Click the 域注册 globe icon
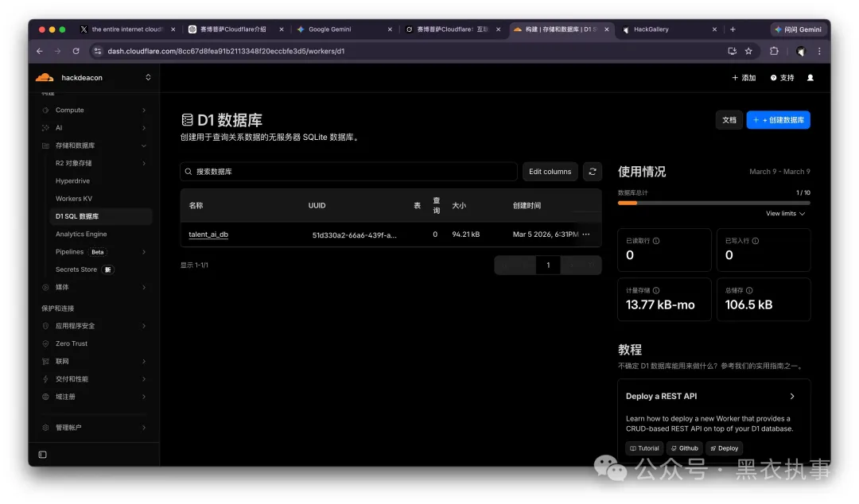 tap(45, 397)
